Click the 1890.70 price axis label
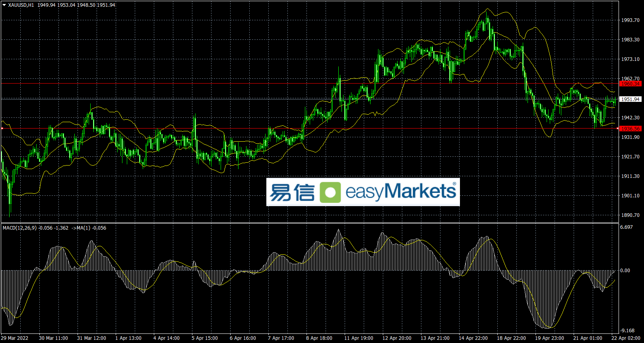Viewport: 644px width, 343px height. coord(630,215)
